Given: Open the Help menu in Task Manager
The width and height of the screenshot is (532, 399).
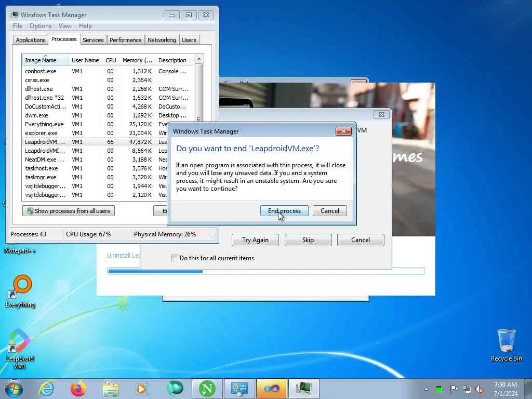Looking at the screenshot, I should click(85, 26).
